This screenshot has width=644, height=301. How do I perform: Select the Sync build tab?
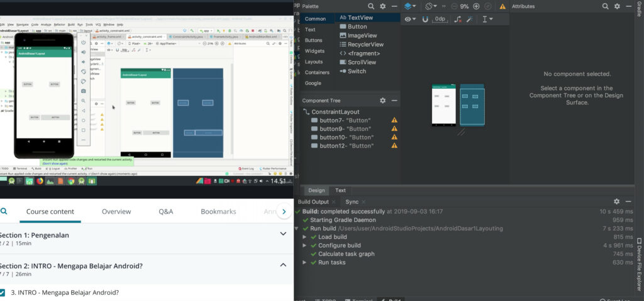352,202
